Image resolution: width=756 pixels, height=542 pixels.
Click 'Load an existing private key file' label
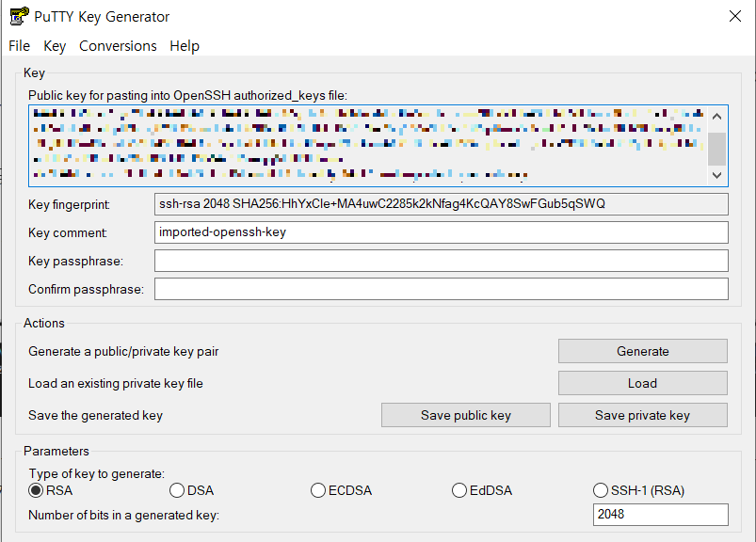tap(116, 384)
